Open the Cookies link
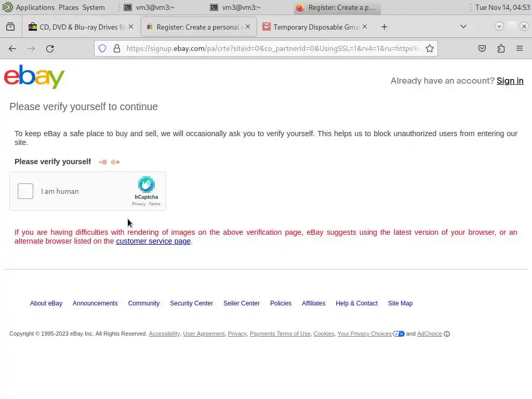 [324, 334]
